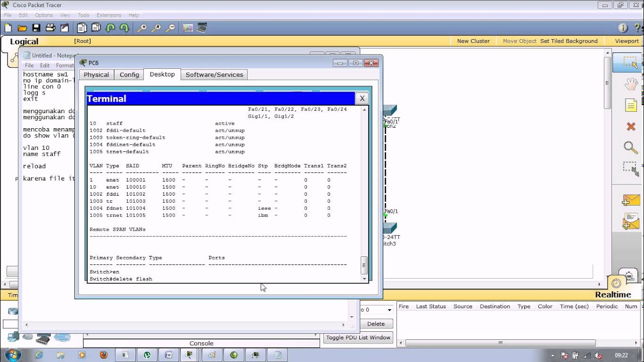Image resolution: width=644 pixels, height=362 pixels.
Task: Switch to the Config tab in PC6
Action: (x=129, y=74)
